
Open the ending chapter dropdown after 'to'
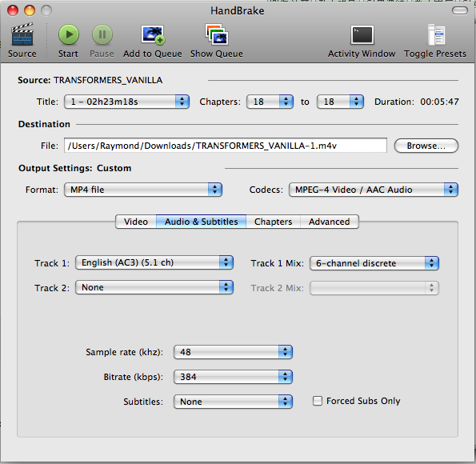pyautogui.click(x=340, y=102)
